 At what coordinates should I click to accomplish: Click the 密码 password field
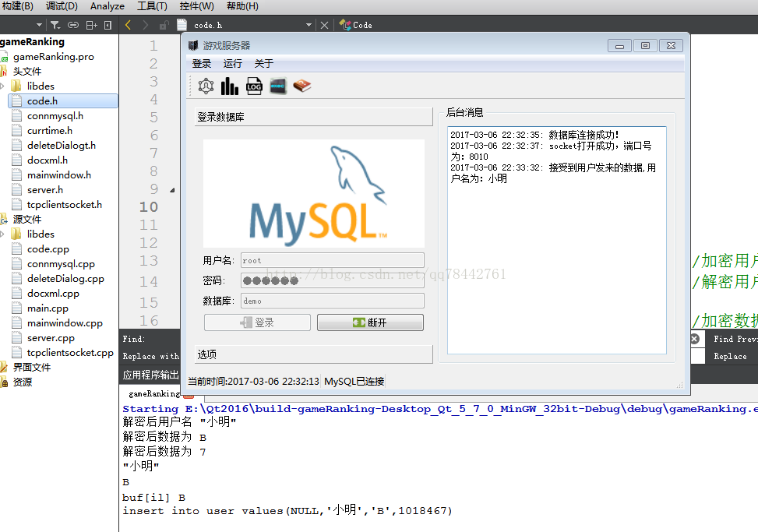pos(333,280)
